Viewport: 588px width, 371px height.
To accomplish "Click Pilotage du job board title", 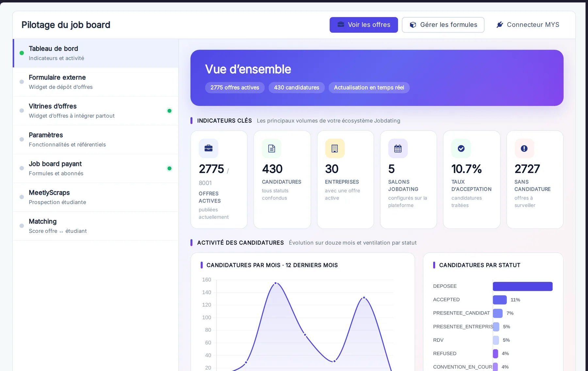I will pos(66,25).
